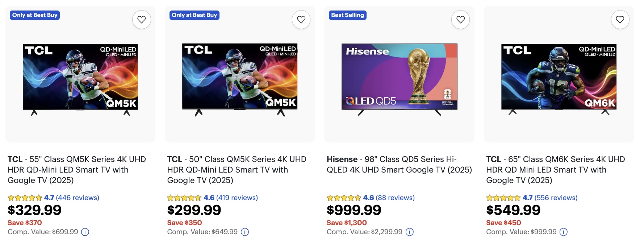This screenshot has height=240, width=644.
Task: Click the 'Only at Best Buy' badge on the 55" TV
Action: point(35,15)
